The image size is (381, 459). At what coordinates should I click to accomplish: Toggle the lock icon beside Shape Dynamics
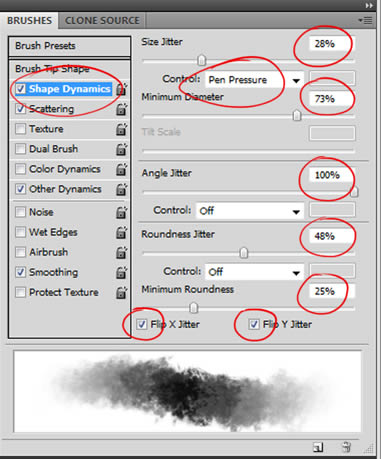pos(121,89)
